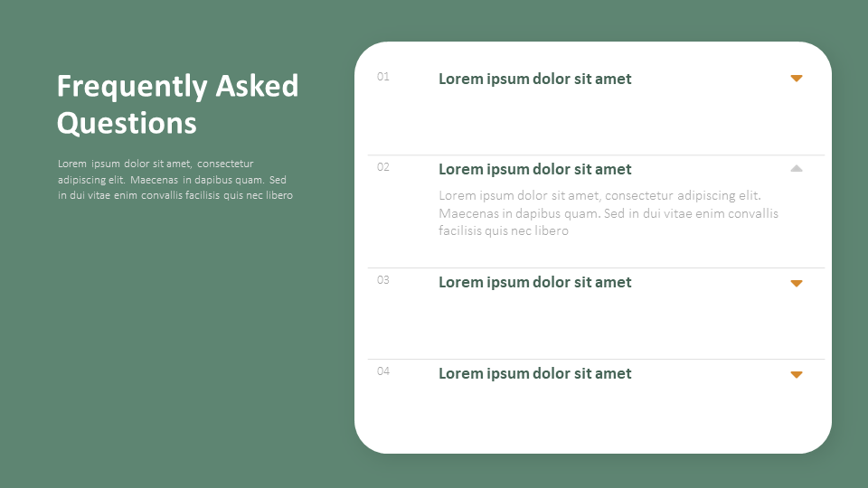The image size is (868, 488).
Task: Click the 03 number label
Action: [x=383, y=280]
